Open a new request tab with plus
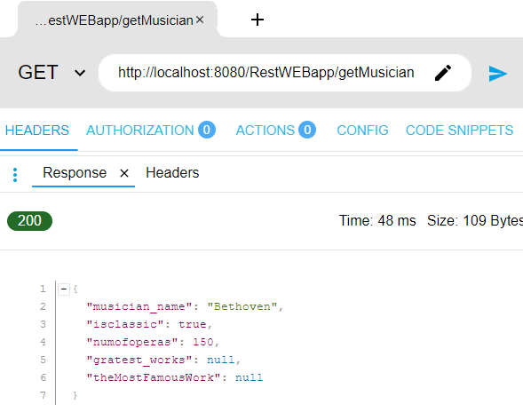 [x=258, y=20]
